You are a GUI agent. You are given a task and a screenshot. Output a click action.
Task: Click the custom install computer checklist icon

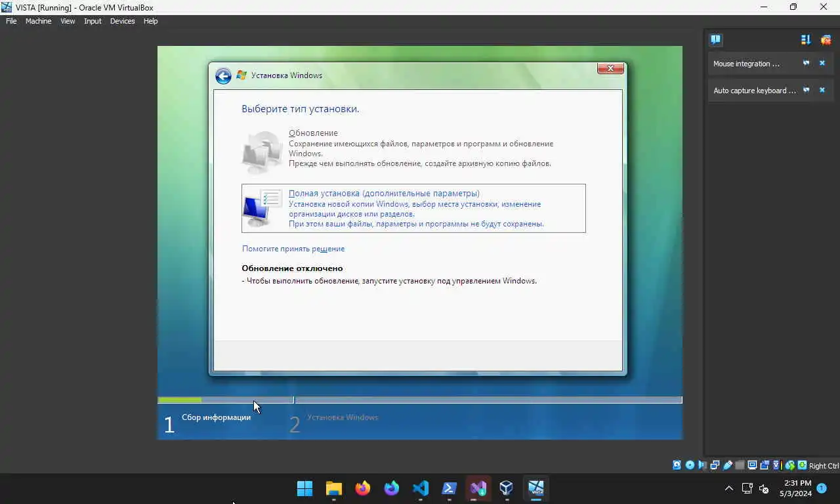click(262, 208)
